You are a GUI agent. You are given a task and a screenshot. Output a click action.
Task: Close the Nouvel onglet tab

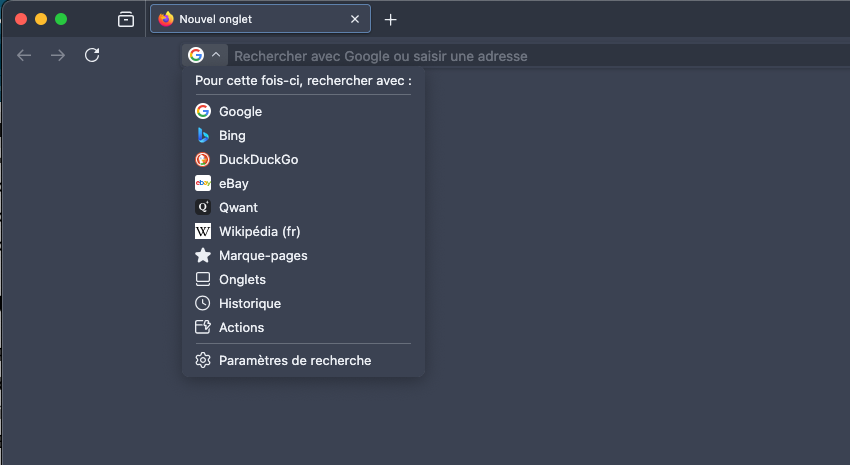coord(355,19)
